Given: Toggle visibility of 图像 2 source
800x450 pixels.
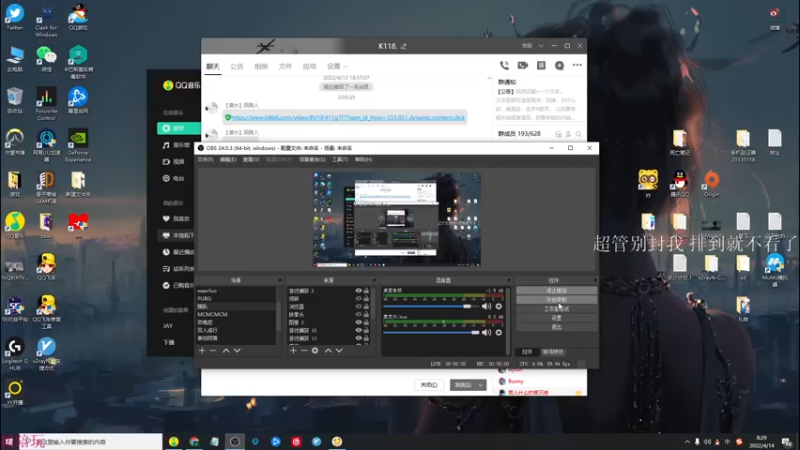Looking at the screenshot, I should (x=359, y=322).
